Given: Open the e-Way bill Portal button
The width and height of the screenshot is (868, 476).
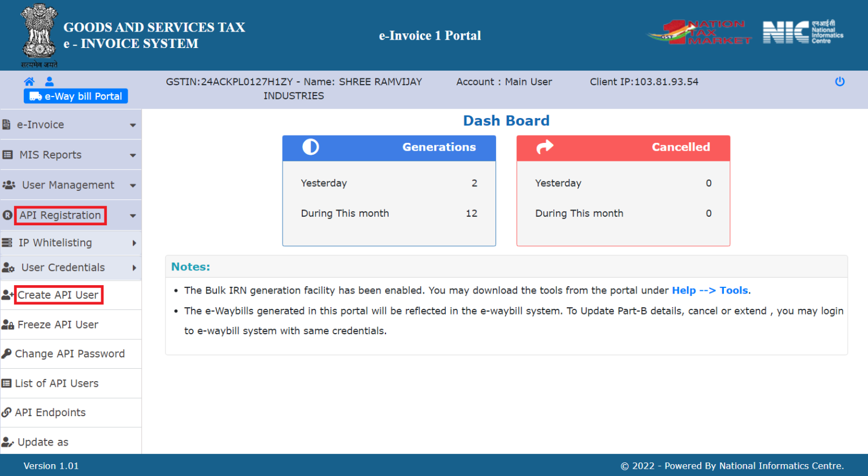Looking at the screenshot, I should (76, 97).
